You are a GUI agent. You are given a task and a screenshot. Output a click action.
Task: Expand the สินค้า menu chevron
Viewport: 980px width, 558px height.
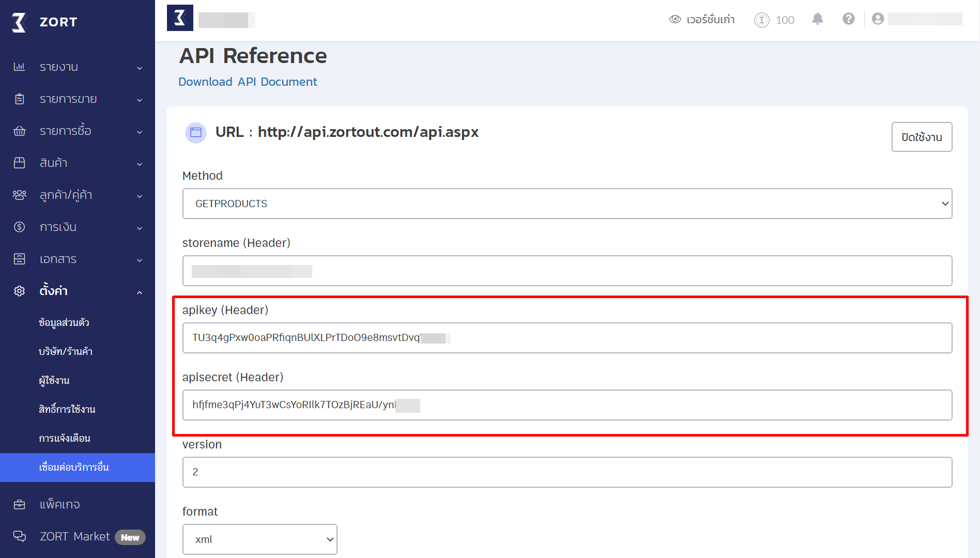(140, 164)
